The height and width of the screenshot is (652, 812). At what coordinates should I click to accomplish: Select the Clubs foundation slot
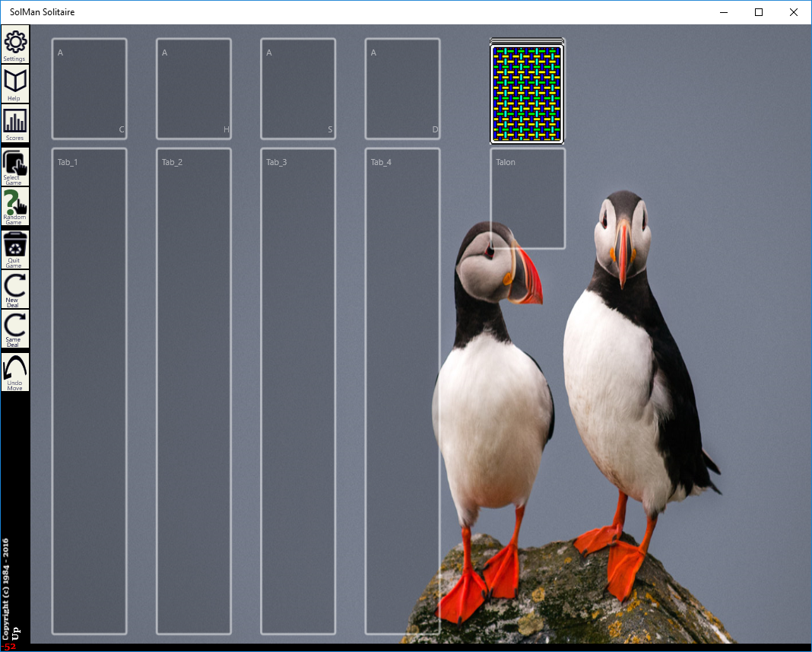click(89, 89)
